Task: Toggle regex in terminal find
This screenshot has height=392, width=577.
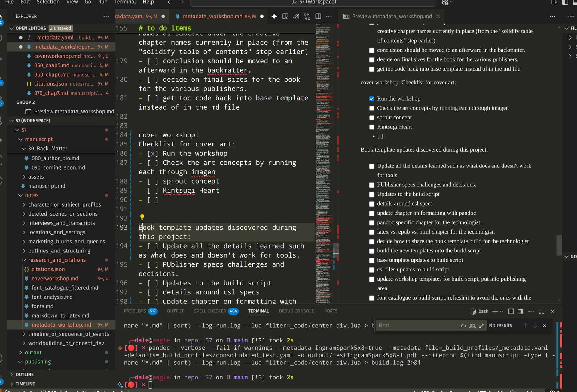Action: click(x=482, y=325)
